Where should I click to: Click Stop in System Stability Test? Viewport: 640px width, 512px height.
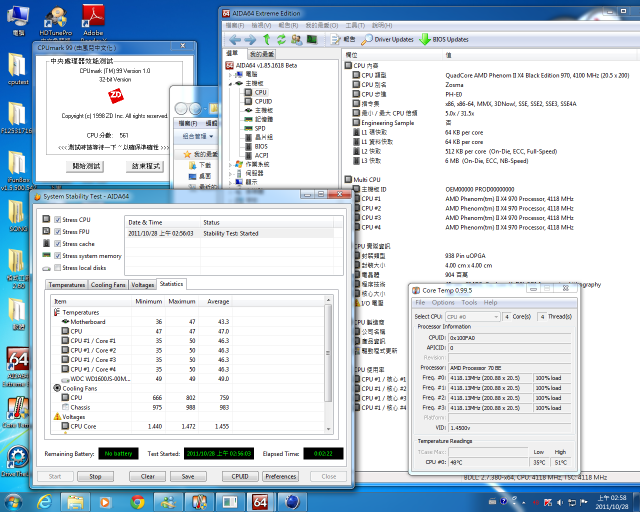96,476
